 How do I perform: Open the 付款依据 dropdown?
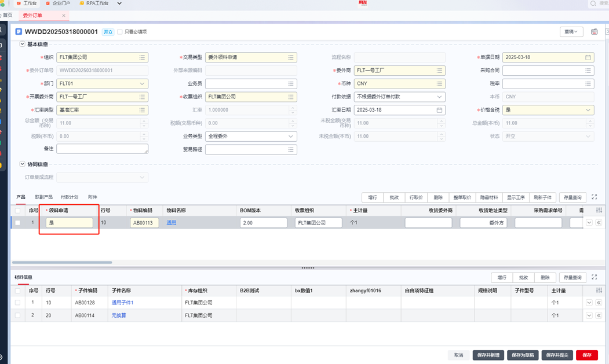point(439,97)
